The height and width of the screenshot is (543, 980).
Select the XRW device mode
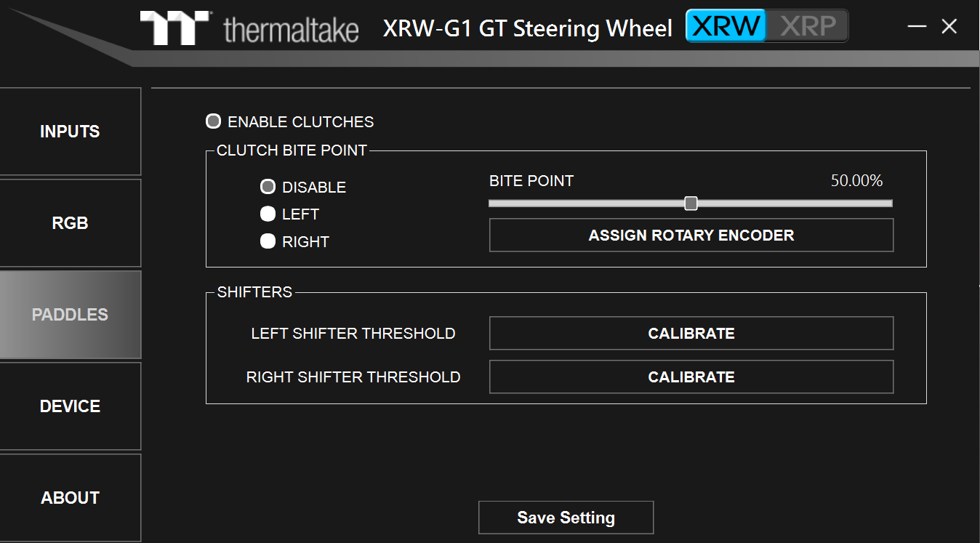(725, 25)
